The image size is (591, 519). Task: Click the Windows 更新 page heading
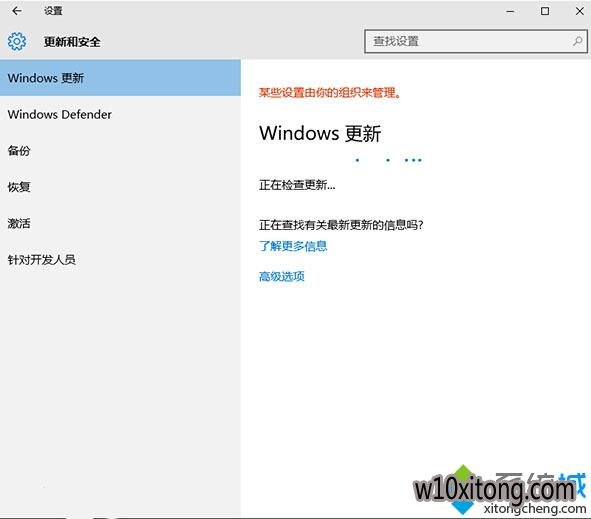click(x=320, y=133)
